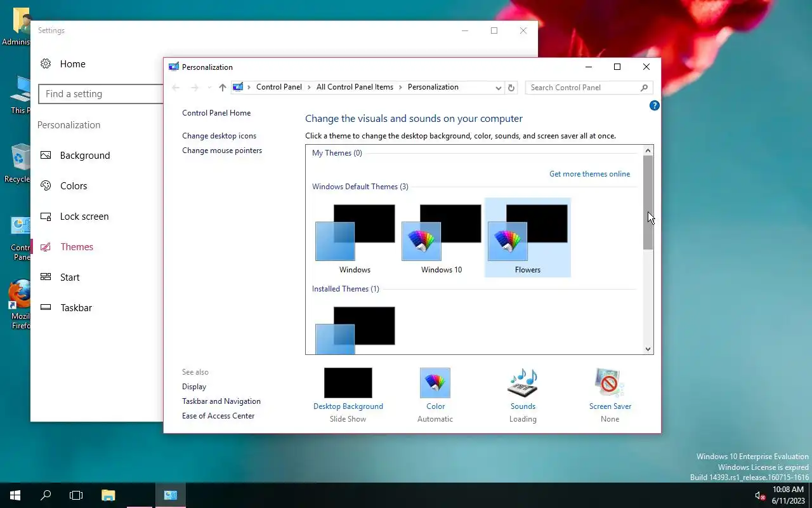Open the recent locations dropdown arrow
812x508 pixels.
pyautogui.click(x=209, y=88)
